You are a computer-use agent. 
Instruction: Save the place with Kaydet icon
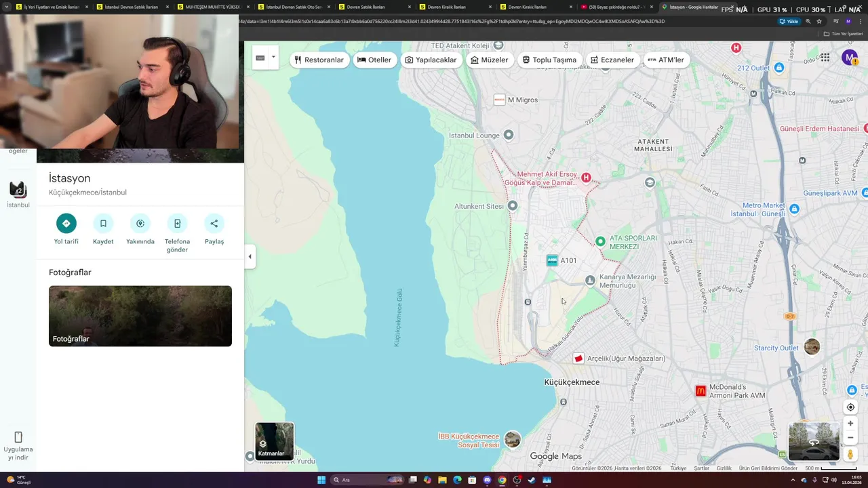point(103,223)
